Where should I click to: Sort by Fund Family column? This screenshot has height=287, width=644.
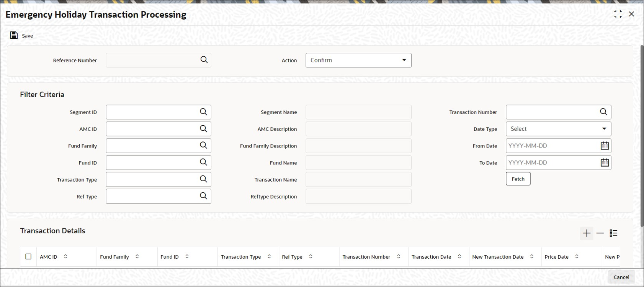click(137, 256)
